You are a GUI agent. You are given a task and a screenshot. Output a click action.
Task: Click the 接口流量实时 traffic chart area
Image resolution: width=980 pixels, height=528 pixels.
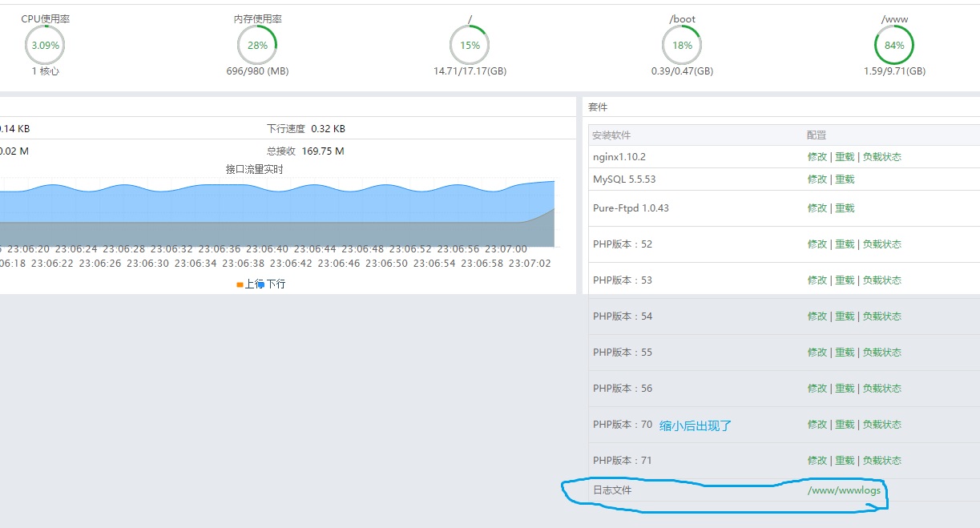[276, 212]
